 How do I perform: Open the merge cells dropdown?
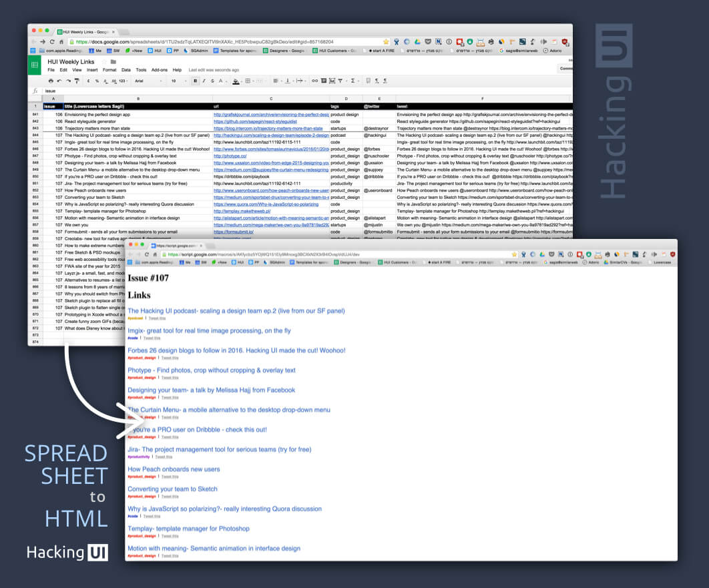pos(260,81)
